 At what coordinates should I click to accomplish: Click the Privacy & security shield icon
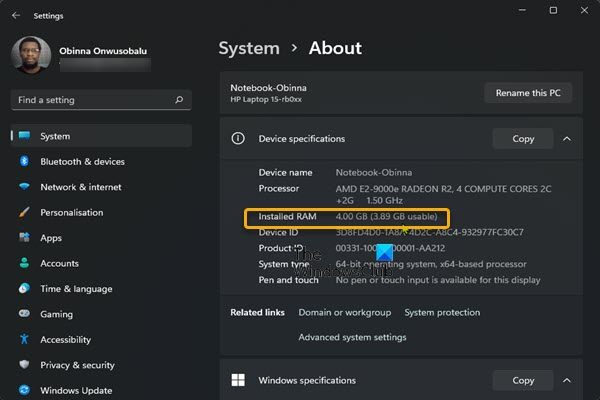pos(24,364)
